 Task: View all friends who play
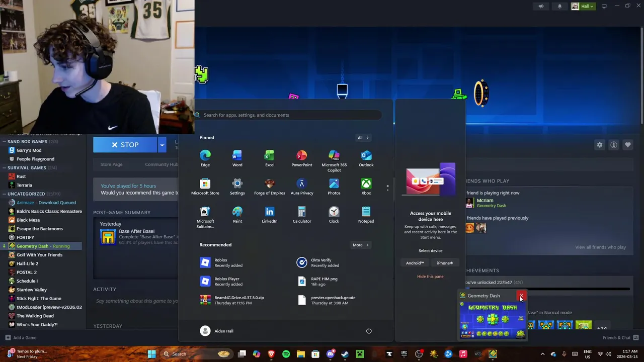pyautogui.click(x=600, y=247)
